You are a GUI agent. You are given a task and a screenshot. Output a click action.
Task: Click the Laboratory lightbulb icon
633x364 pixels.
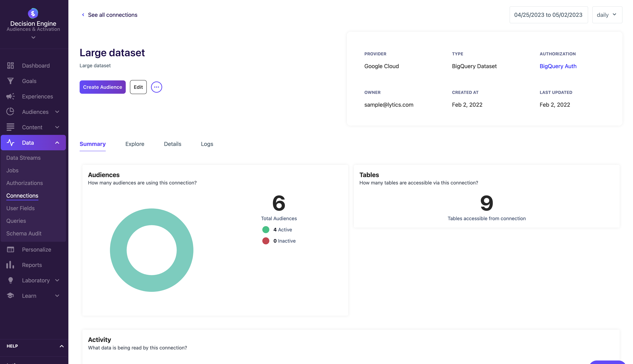[10, 280]
